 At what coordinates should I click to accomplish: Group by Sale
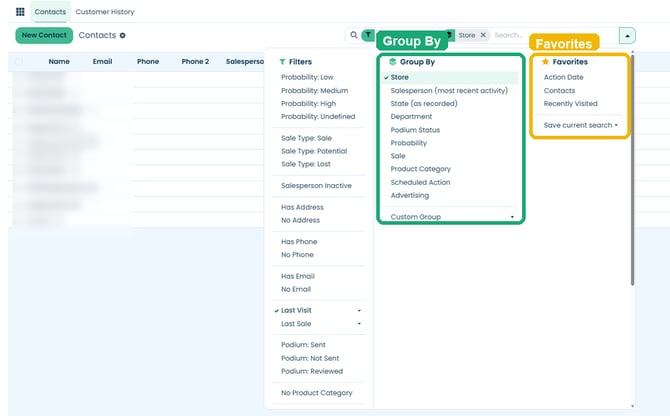398,156
